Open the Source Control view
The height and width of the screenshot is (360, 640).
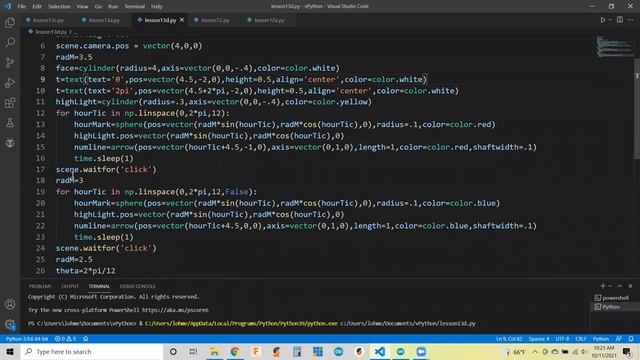tap(10, 62)
